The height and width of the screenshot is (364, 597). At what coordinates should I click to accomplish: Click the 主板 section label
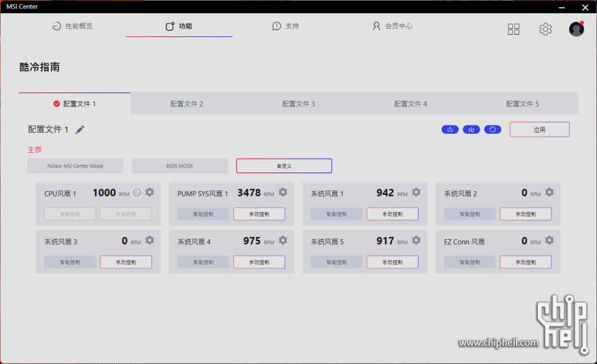35,150
